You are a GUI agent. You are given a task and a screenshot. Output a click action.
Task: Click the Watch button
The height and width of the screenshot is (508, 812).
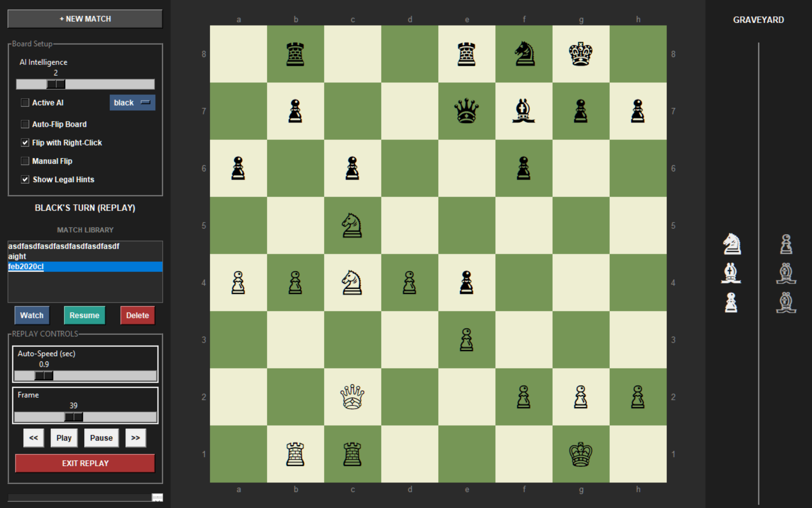pos(32,315)
